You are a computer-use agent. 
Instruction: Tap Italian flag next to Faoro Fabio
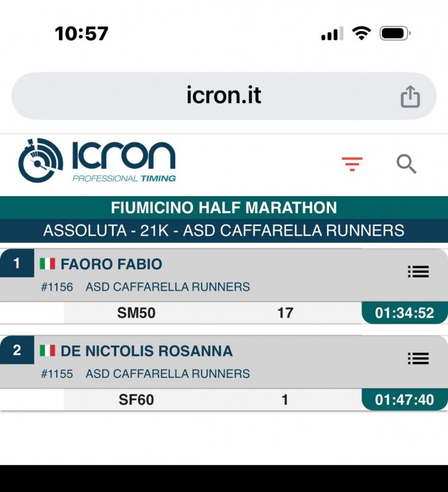[48, 264]
